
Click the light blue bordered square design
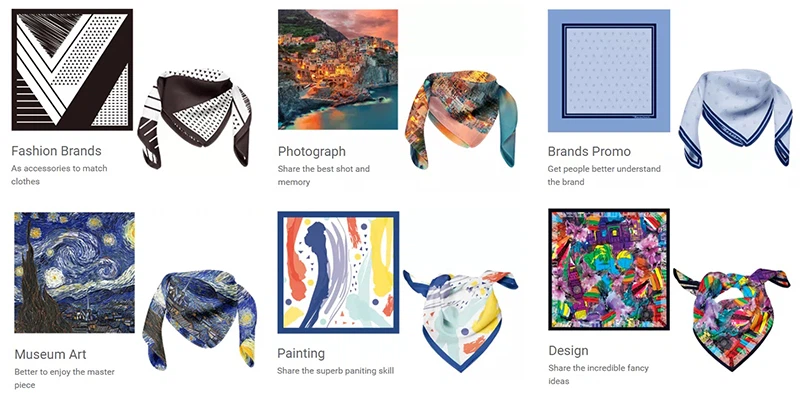[x=609, y=70]
